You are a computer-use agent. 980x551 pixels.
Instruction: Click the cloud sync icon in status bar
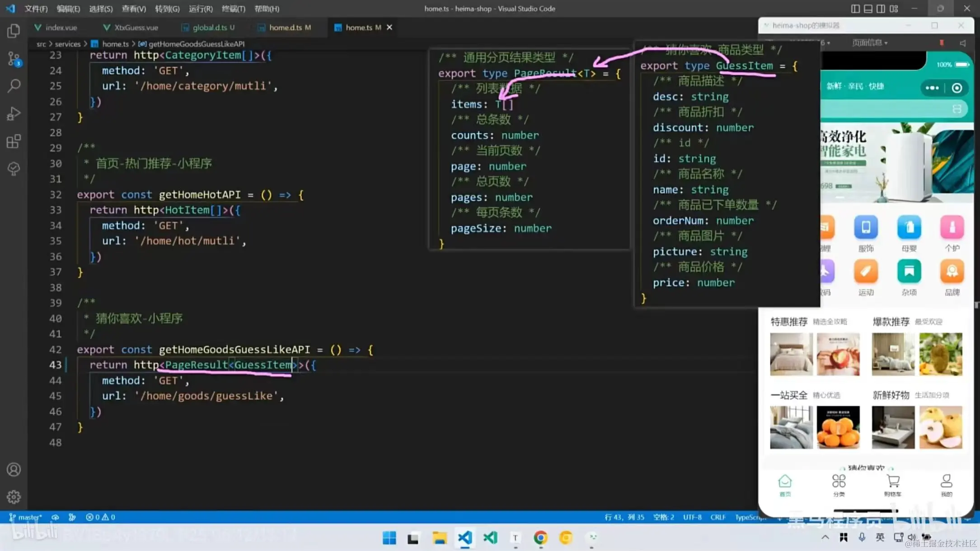55,517
